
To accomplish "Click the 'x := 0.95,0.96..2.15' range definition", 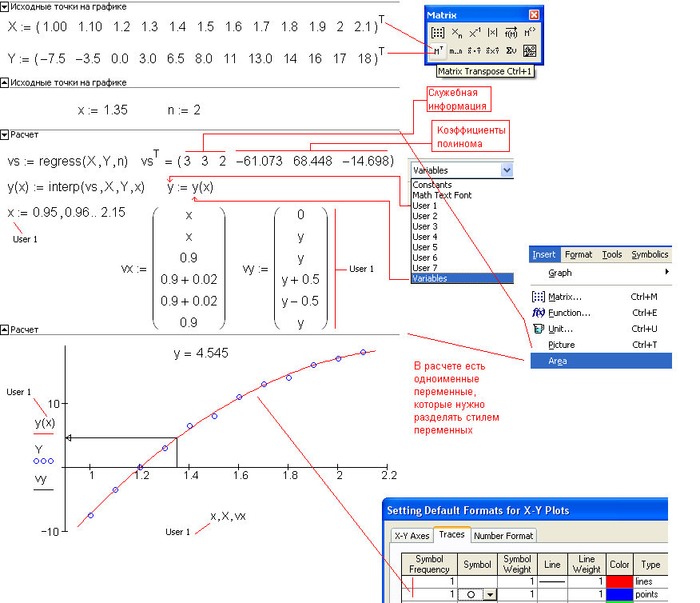I will 66,213.
